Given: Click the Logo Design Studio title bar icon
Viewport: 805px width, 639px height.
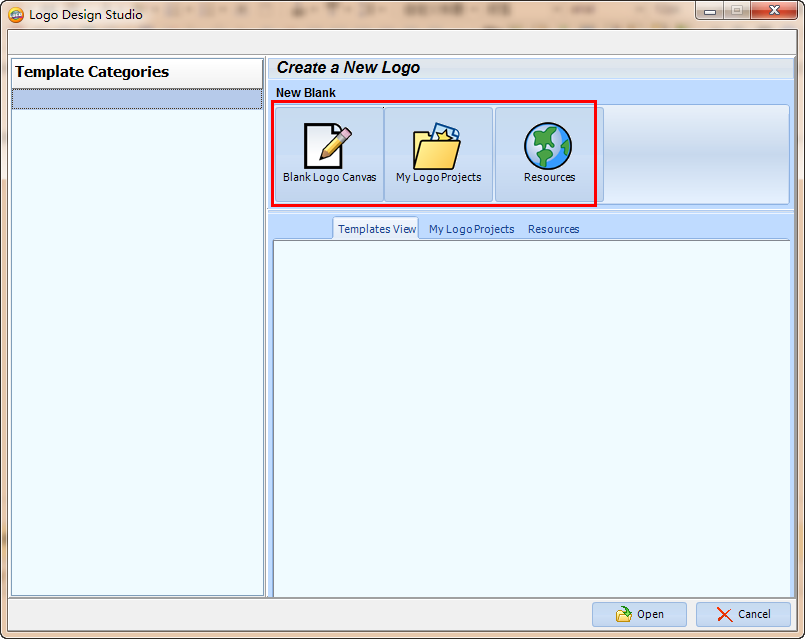Looking at the screenshot, I should pos(16,15).
